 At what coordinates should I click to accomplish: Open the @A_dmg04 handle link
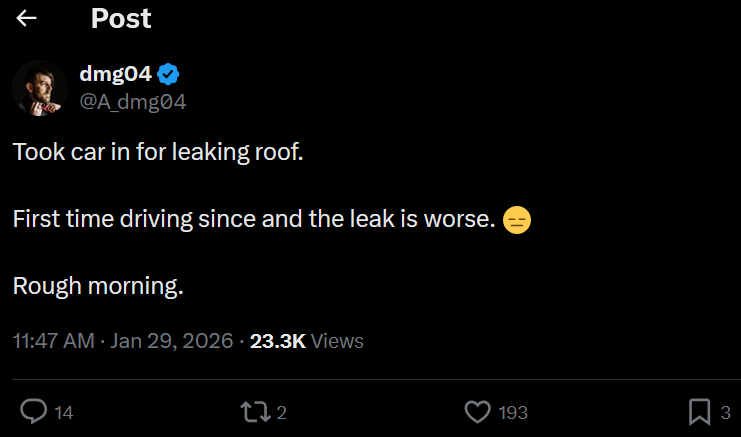[132, 101]
